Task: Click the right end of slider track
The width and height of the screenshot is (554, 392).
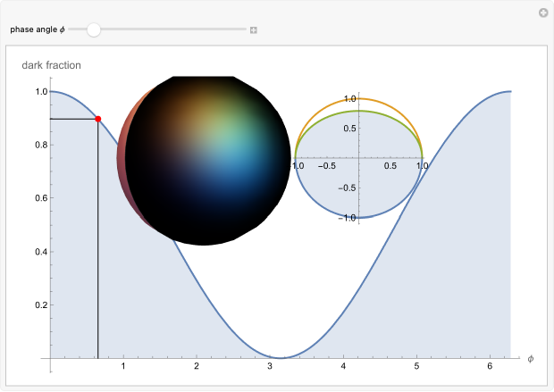Action: [245, 29]
